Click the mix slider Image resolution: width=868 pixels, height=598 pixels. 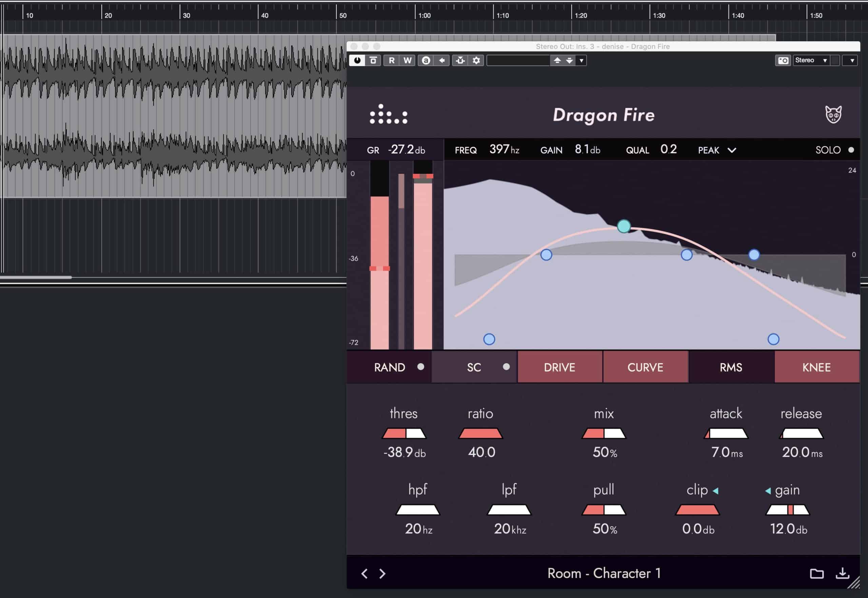click(604, 434)
